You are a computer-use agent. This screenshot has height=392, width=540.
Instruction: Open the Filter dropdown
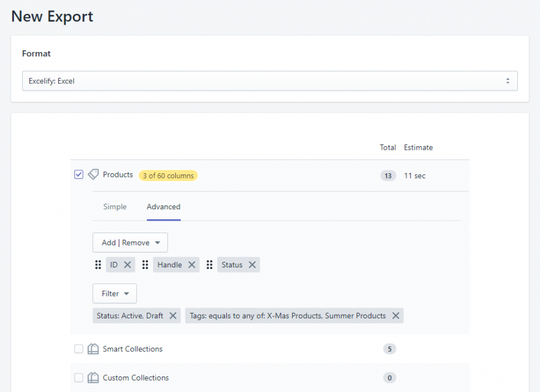point(114,293)
